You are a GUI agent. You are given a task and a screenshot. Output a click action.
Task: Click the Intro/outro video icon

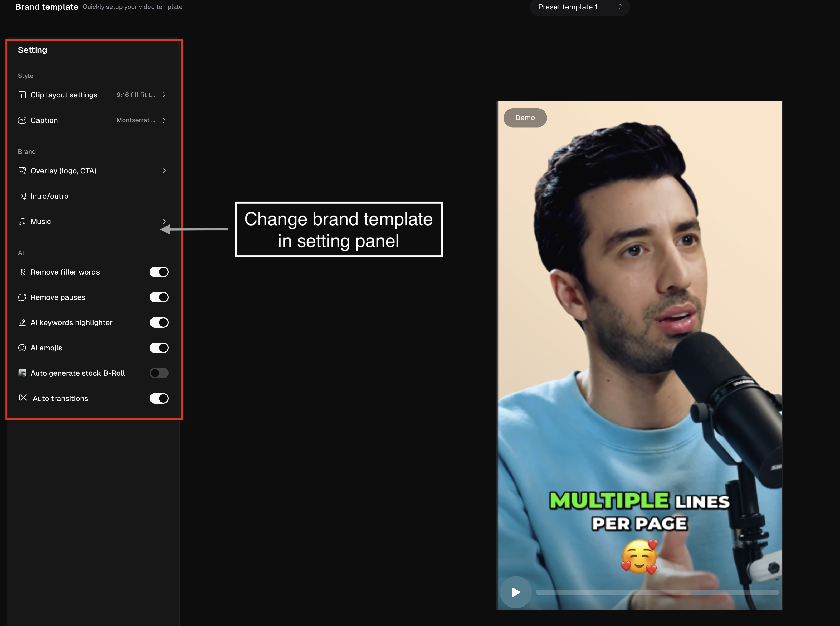pos(22,196)
